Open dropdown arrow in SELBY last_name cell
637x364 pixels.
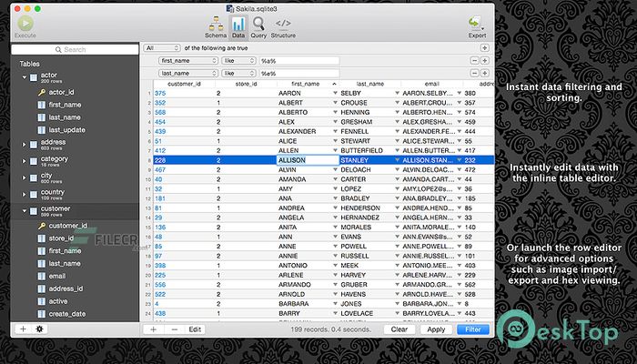[x=398, y=93]
